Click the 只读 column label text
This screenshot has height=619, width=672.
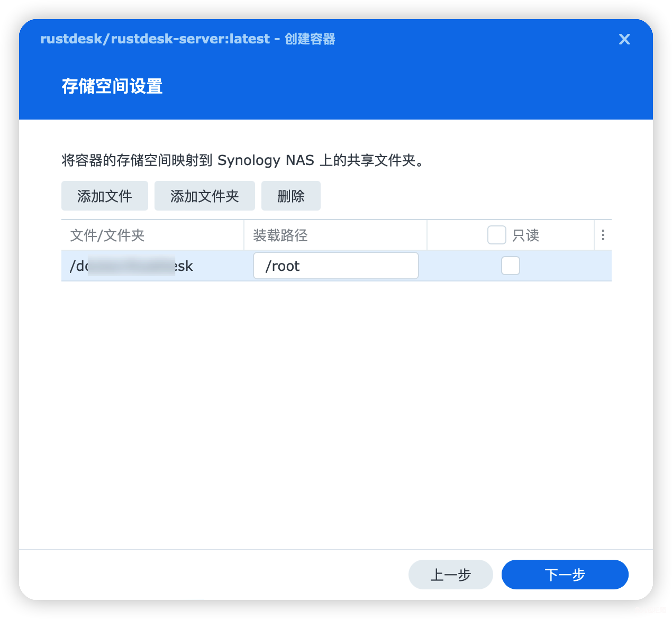pos(526,235)
